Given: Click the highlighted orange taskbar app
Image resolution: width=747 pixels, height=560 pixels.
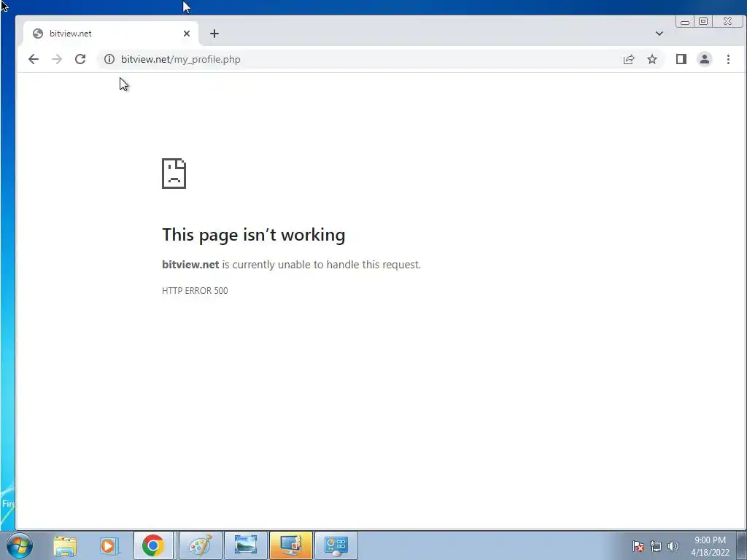Looking at the screenshot, I should point(290,545).
